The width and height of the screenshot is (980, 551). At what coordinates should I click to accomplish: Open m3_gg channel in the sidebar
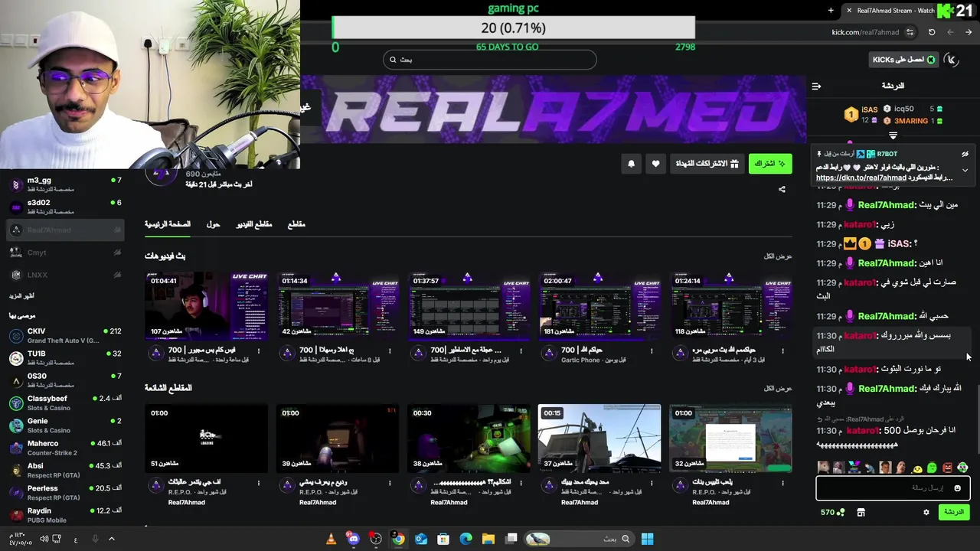click(x=65, y=184)
